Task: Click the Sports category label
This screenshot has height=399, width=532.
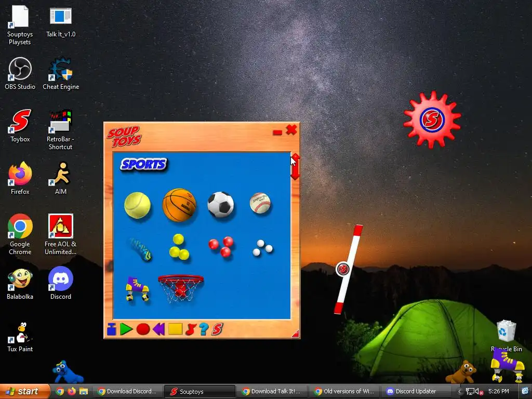Action: (143, 165)
